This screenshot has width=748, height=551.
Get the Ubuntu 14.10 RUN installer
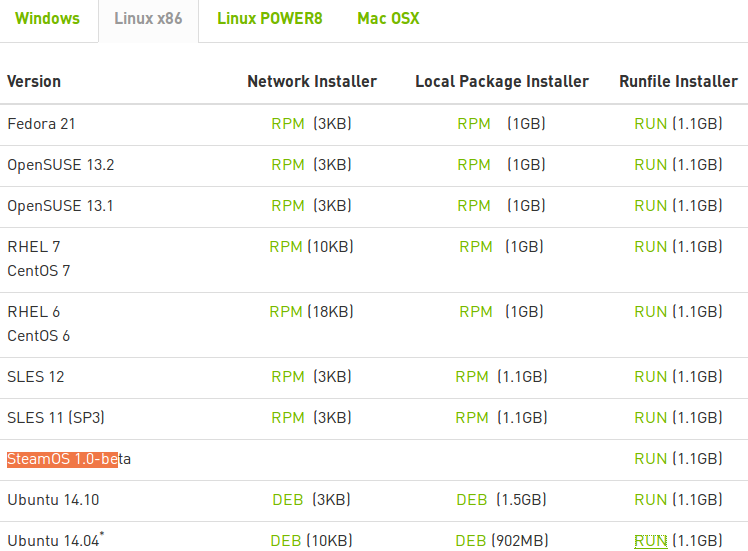[651, 500]
